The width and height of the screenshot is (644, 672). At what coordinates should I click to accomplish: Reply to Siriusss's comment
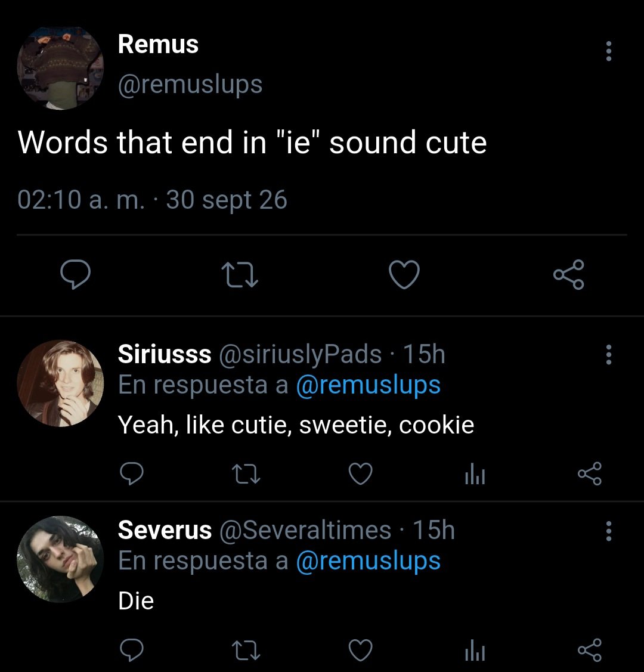pyautogui.click(x=132, y=473)
